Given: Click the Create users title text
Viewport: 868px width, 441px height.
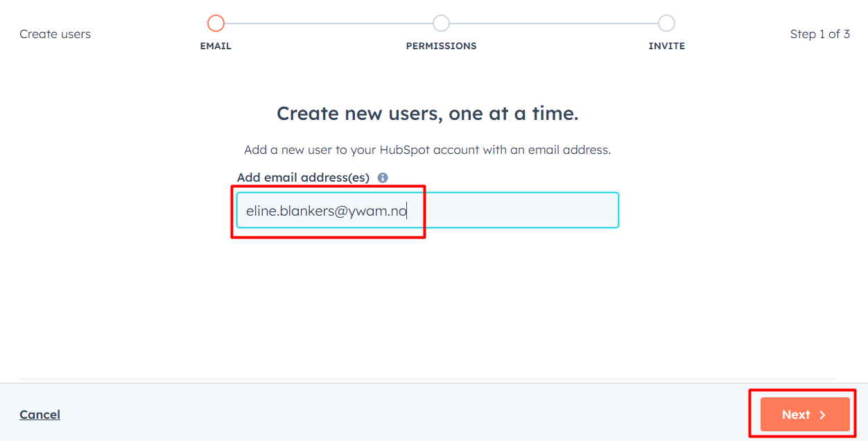Looking at the screenshot, I should tap(55, 34).
